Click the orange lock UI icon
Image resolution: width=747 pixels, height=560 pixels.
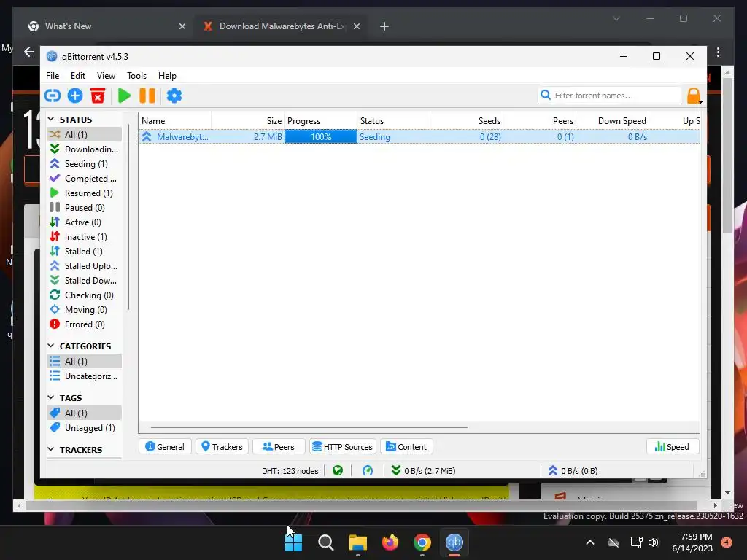(x=694, y=96)
